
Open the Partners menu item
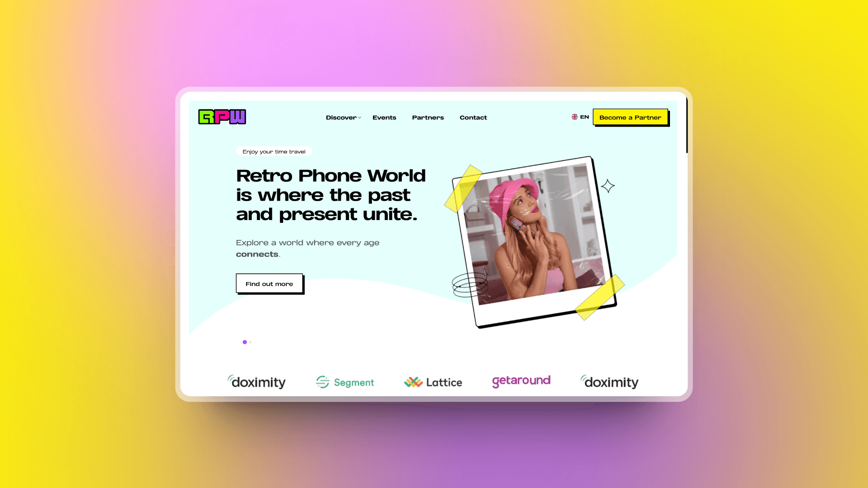(x=427, y=117)
